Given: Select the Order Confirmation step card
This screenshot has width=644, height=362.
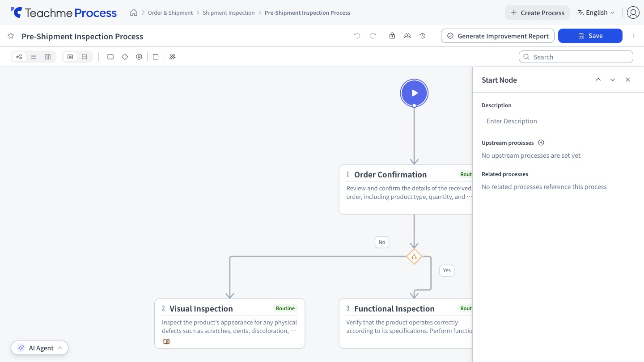Looking at the screenshot, I should [406, 189].
